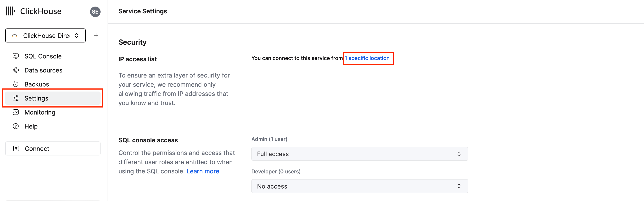Open the 1 specific location link
The height and width of the screenshot is (201, 644).
pos(367,58)
